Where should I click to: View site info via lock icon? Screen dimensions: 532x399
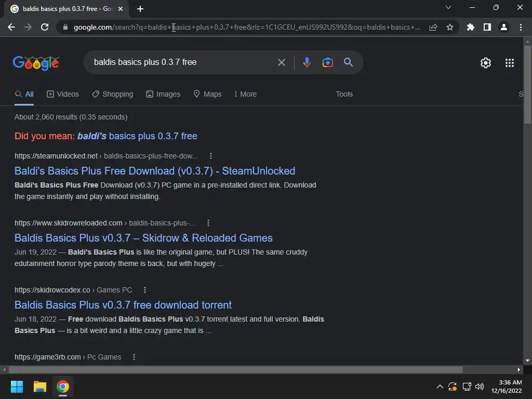coord(65,27)
